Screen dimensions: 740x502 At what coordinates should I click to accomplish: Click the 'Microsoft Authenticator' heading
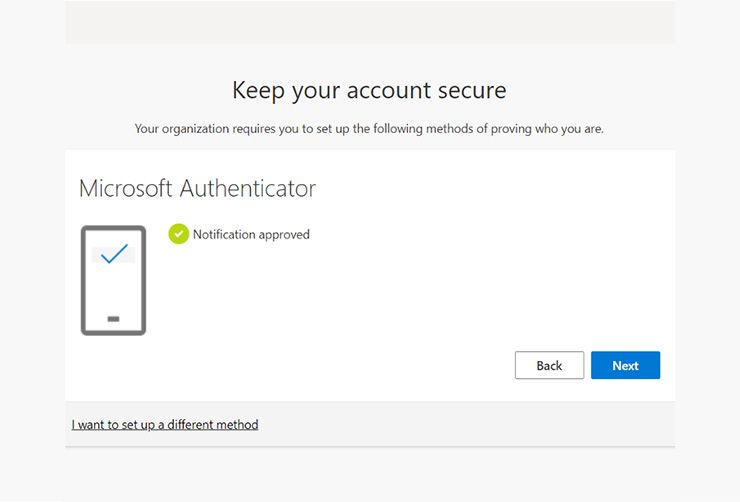click(x=197, y=188)
